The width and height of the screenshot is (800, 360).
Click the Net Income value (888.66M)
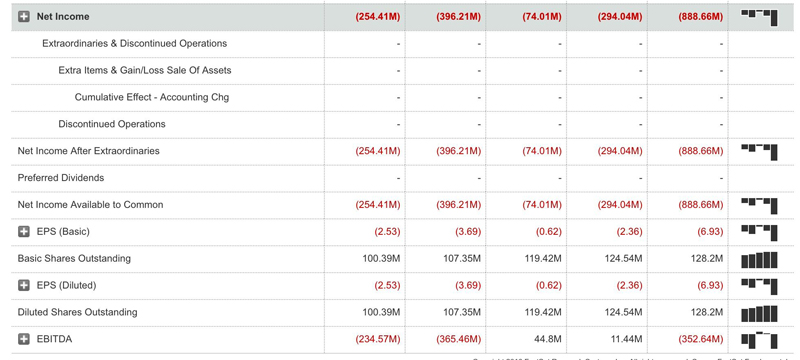coord(701,17)
